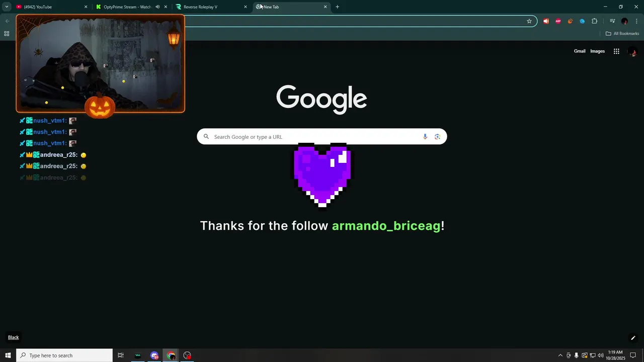Open the Chrome profile avatar in toolbar
This screenshot has width=644, height=362.
pos(624,21)
